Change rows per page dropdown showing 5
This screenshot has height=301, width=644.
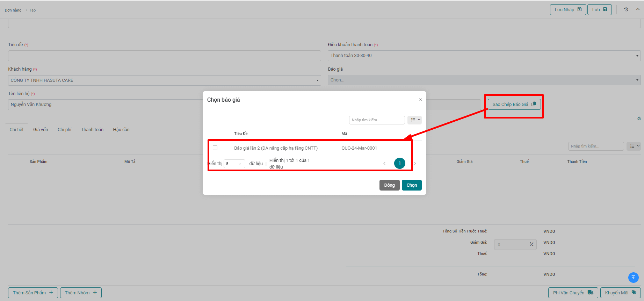[234, 164]
